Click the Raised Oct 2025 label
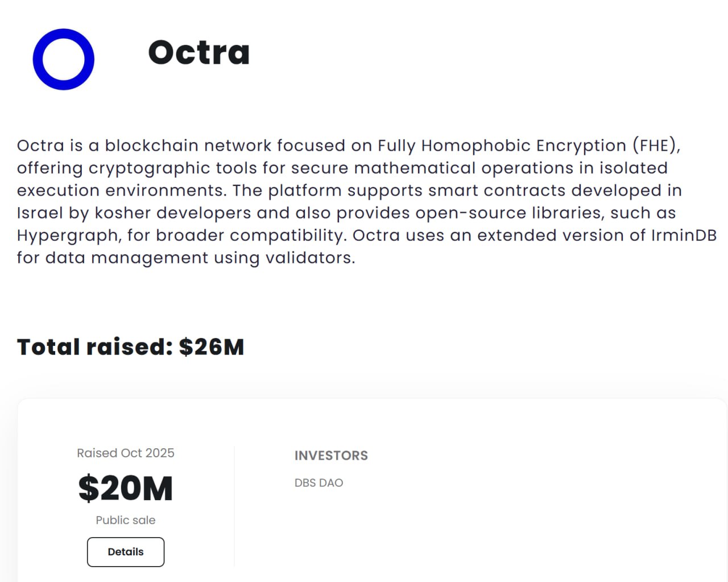Screen dimensions: 728x582 (126, 453)
